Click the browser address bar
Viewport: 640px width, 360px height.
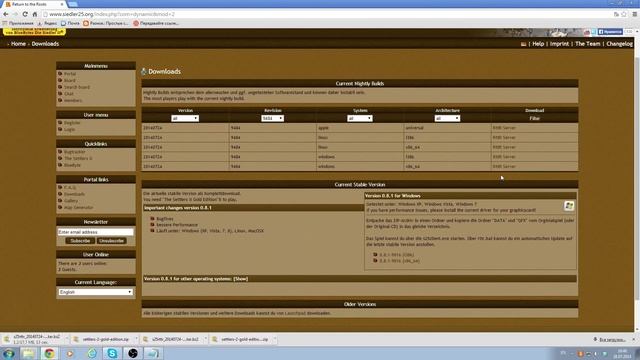[x=327, y=14]
